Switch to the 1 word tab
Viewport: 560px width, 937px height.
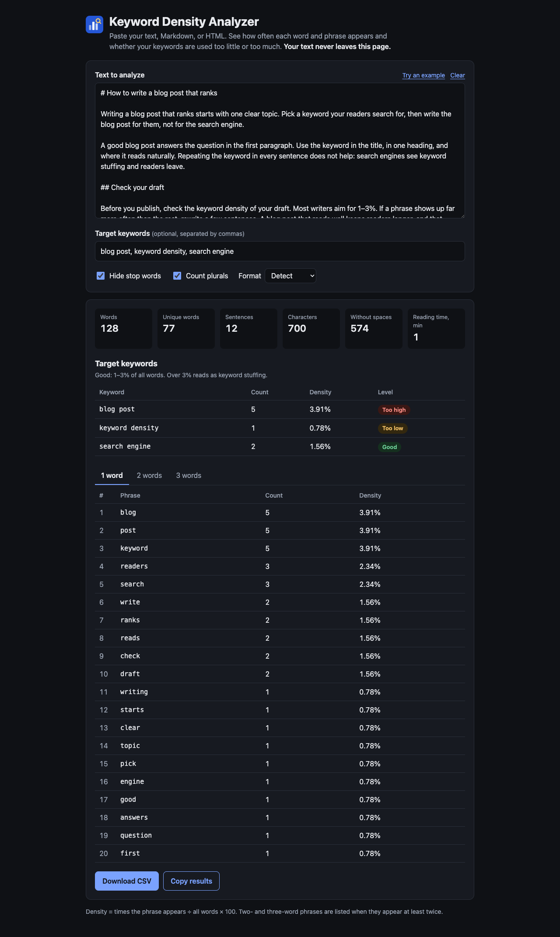point(112,476)
